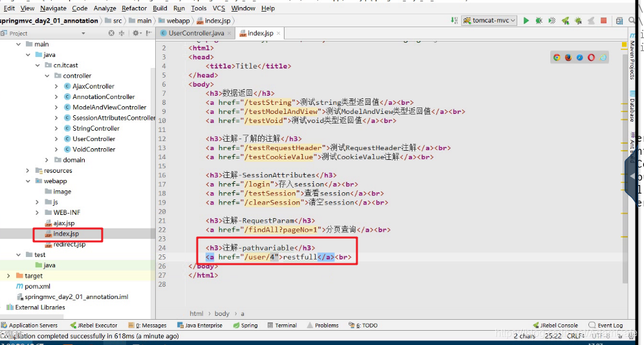
Task: Select redirect.jsp file in tree
Action: tap(65, 244)
